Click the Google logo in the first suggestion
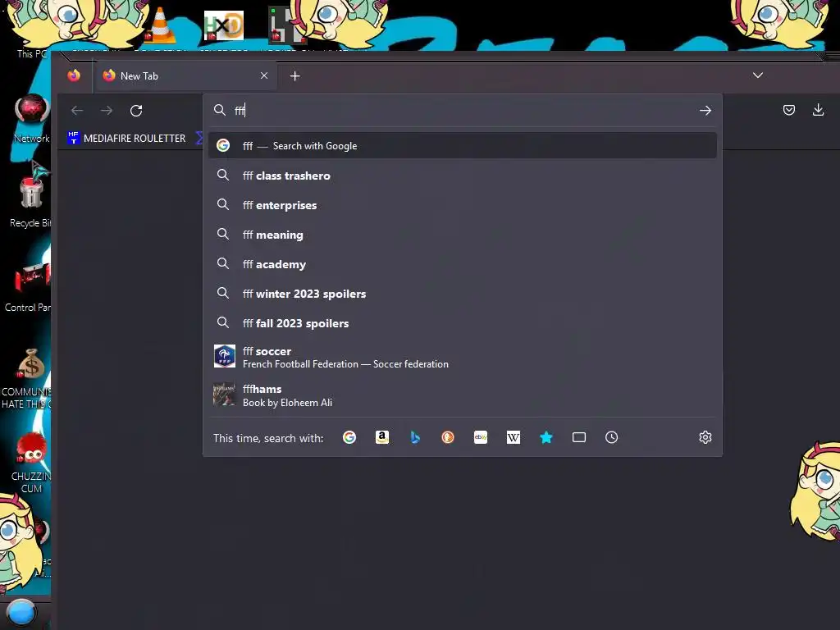Image resolution: width=840 pixels, height=630 pixels. 223,145
